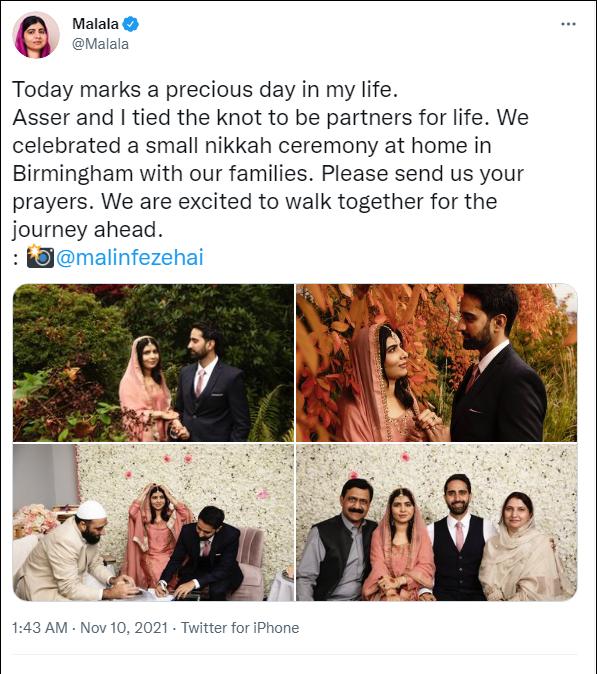Click the Malala display name
Screen dimensions: 597x674
(x=95, y=24)
